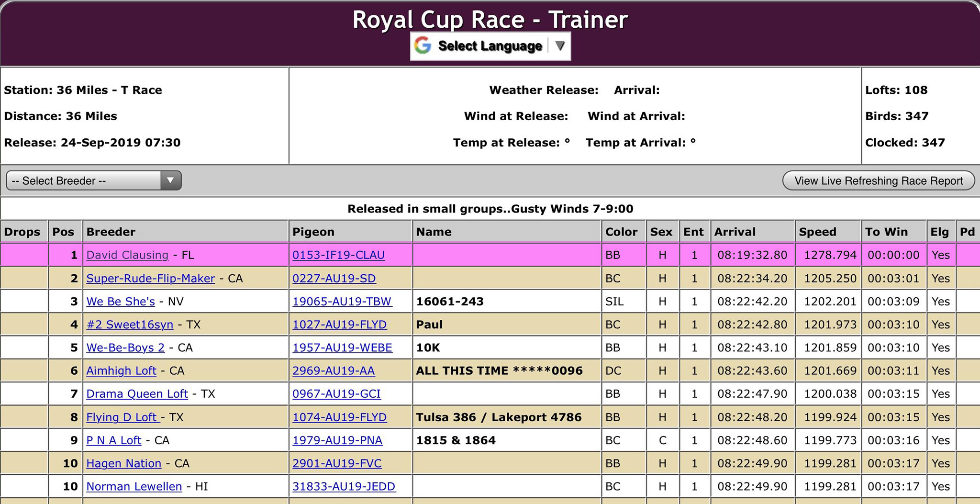The image size is (980, 504).
Task: Click We Be She's breeder link
Action: coord(121,302)
